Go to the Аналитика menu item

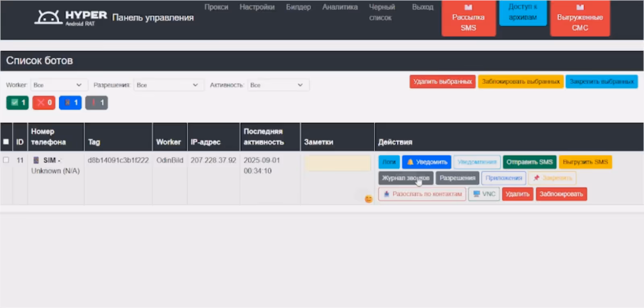point(340,7)
